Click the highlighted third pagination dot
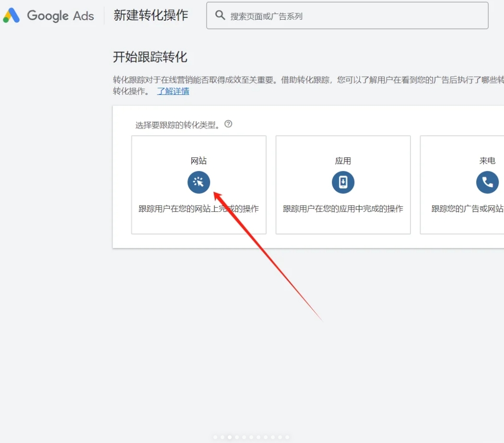 [230, 437]
